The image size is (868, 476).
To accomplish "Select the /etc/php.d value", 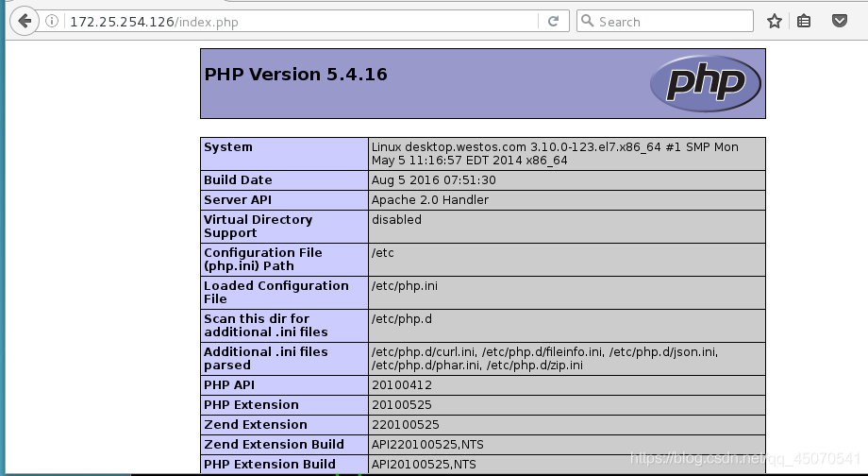I will [401, 319].
